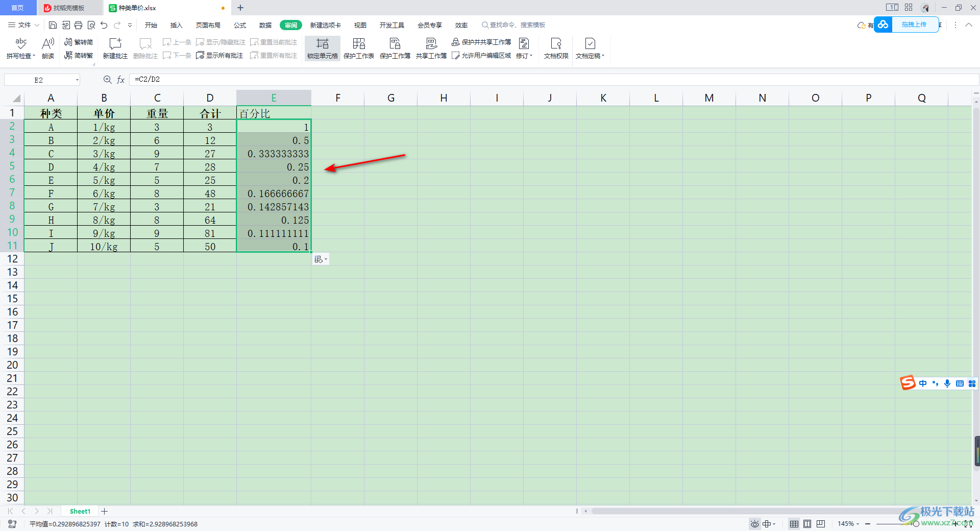Click the fx insert function icon

click(121, 80)
